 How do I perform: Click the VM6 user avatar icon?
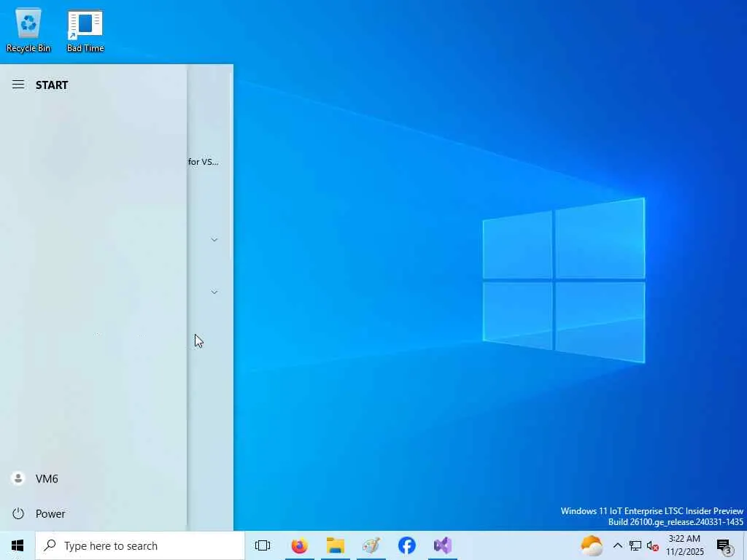pyautogui.click(x=18, y=478)
